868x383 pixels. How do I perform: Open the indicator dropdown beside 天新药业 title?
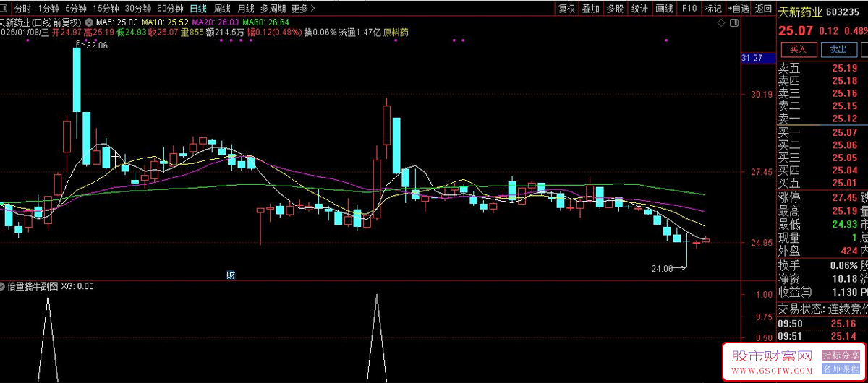88,22
